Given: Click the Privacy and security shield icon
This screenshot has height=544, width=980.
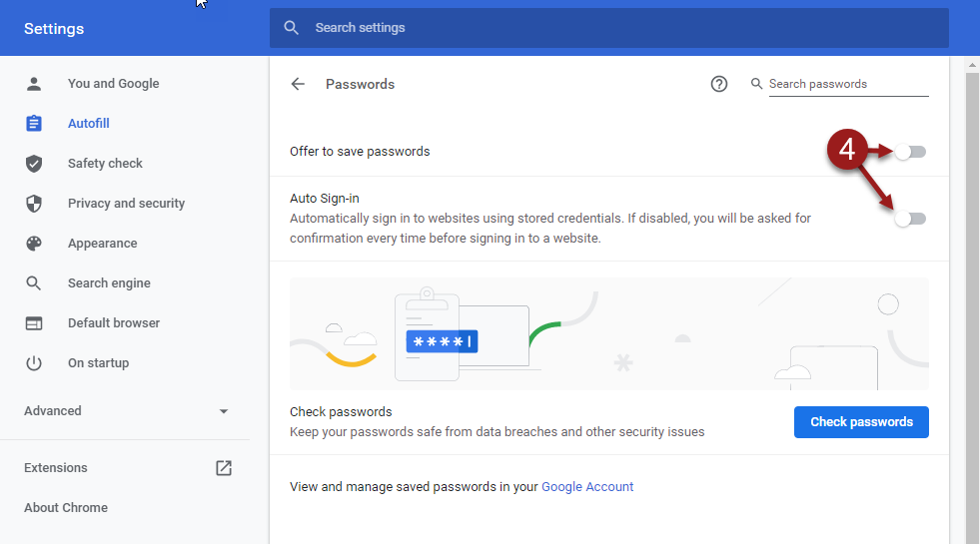Looking at the screenshot, I should [34, 204].
